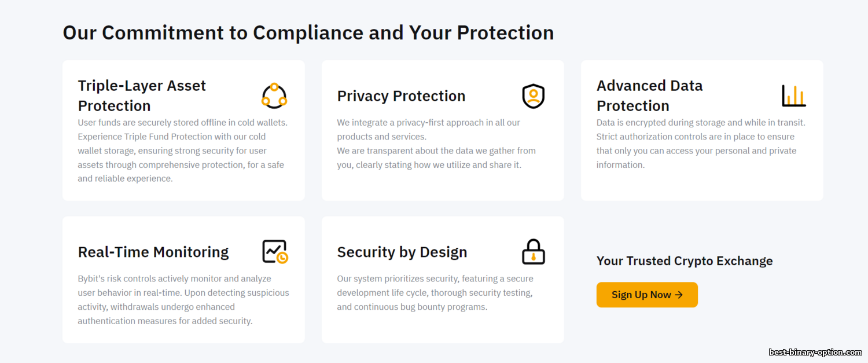Click the Commitment to Compliance page title

tap(308, 33)
